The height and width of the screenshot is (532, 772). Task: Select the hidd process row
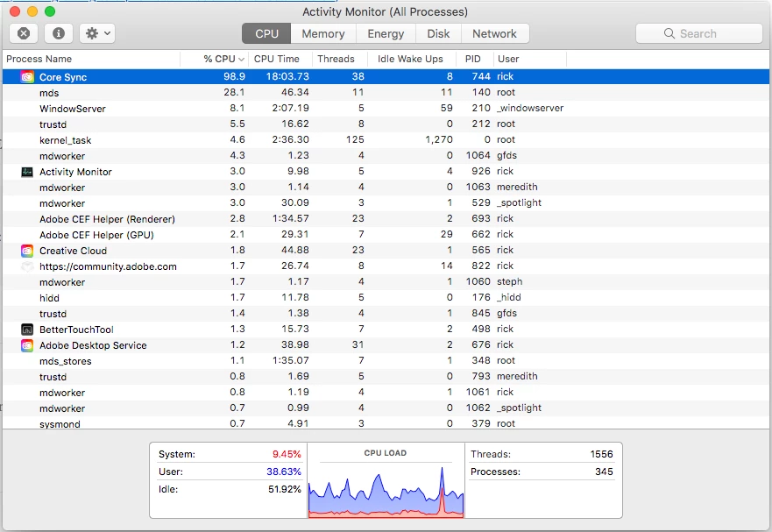[x=386, y=297]
